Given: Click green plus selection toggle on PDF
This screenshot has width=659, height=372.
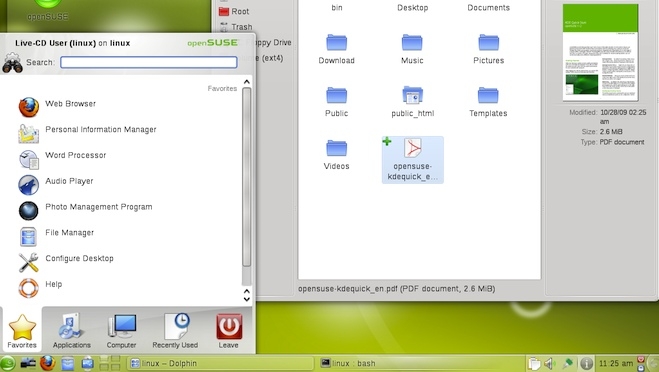Looking at the screenshot, I should [387, 142].
